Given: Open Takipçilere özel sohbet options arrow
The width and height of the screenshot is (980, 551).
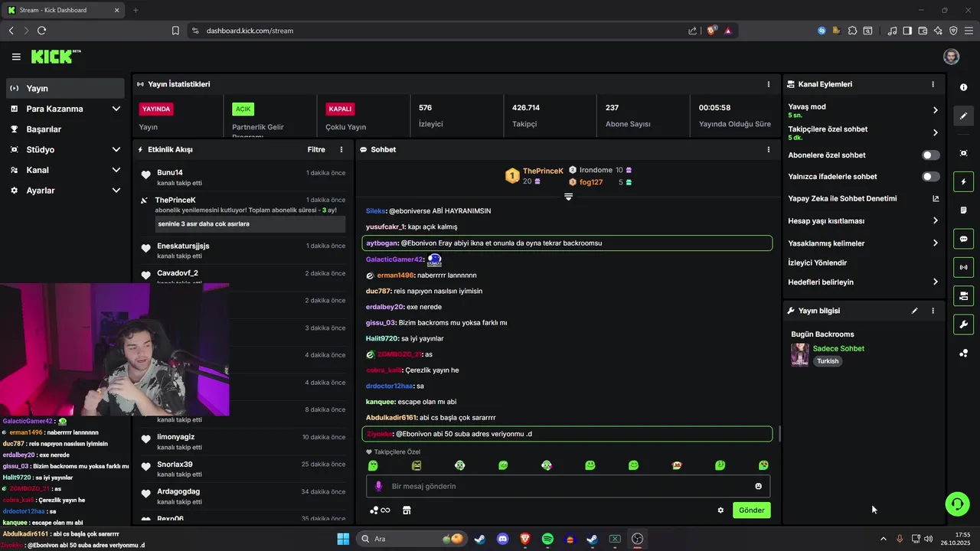Looking at the screenshot, I should click(x=935, y=132).
